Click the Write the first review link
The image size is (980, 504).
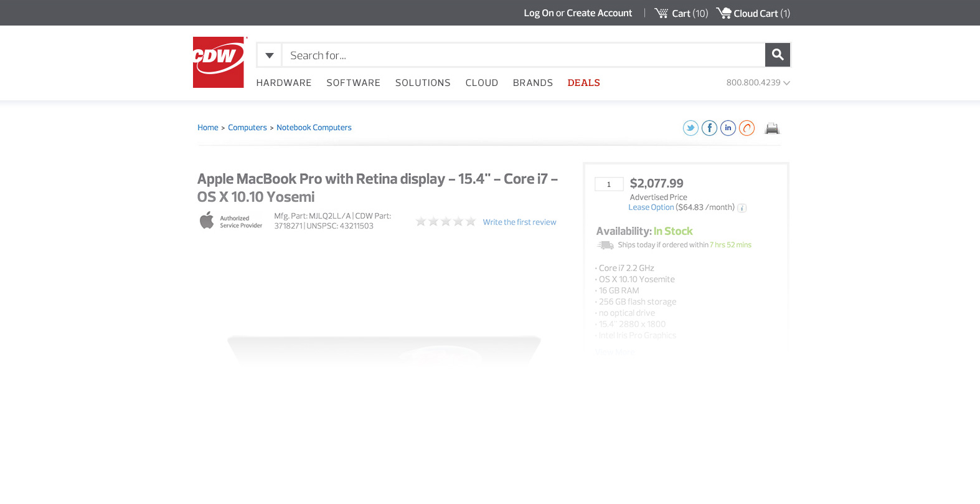[519, 222]
